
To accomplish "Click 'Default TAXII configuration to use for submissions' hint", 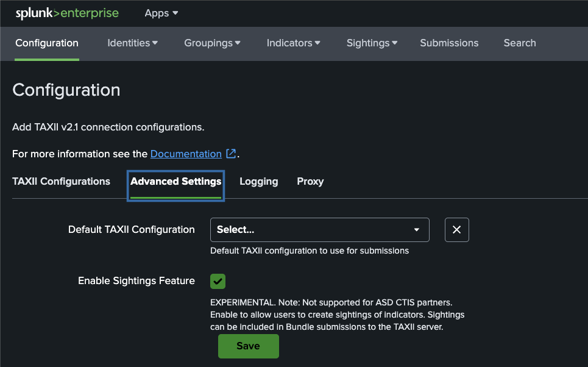I will [x=310, y=251].
